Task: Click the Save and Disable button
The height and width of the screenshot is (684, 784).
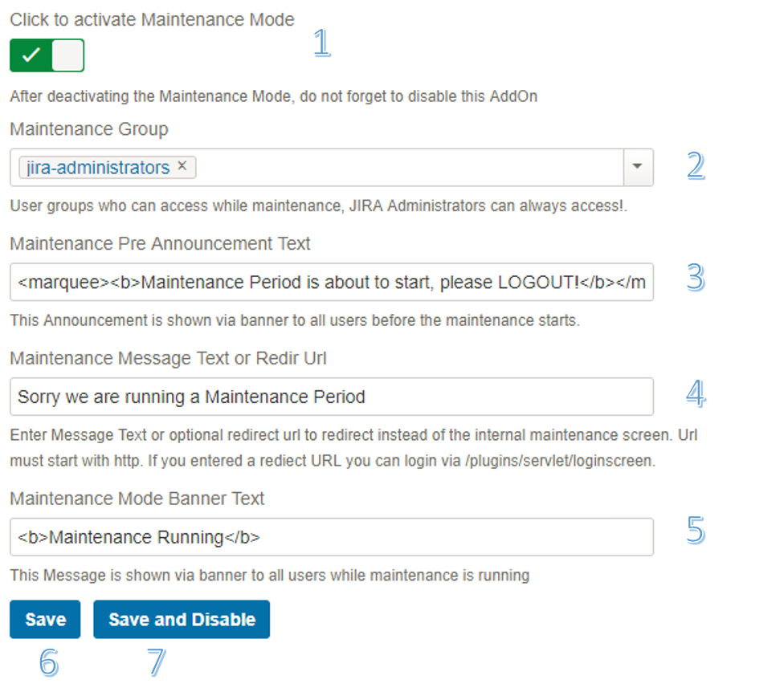Action: (182, 620)
